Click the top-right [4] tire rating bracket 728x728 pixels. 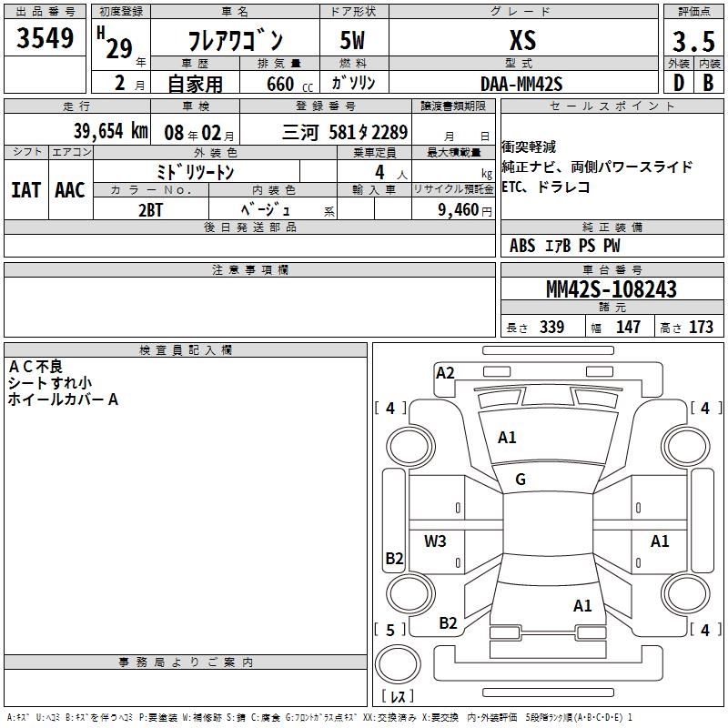coord(704,409)
